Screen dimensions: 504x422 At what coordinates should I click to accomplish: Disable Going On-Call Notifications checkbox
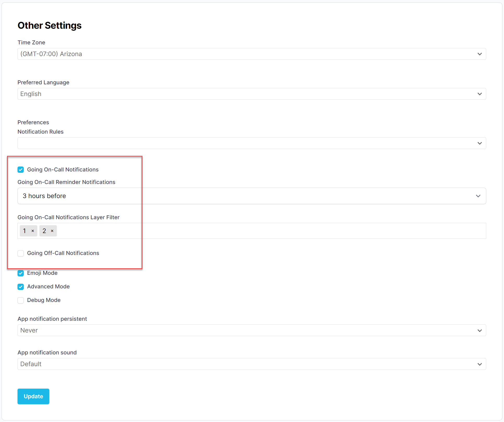click(21, 170)
